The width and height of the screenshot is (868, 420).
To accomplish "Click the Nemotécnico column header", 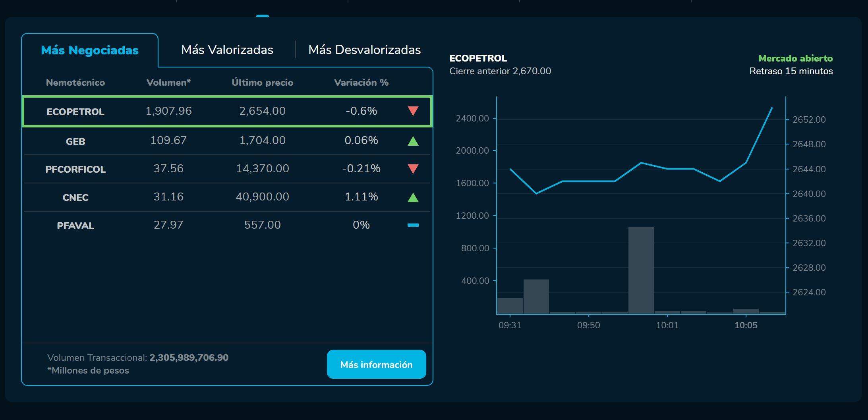I will pos(75,83).
